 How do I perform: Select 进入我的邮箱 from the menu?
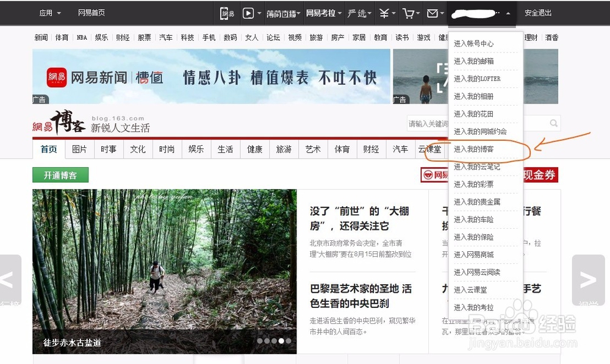click(x=473, y=61)
